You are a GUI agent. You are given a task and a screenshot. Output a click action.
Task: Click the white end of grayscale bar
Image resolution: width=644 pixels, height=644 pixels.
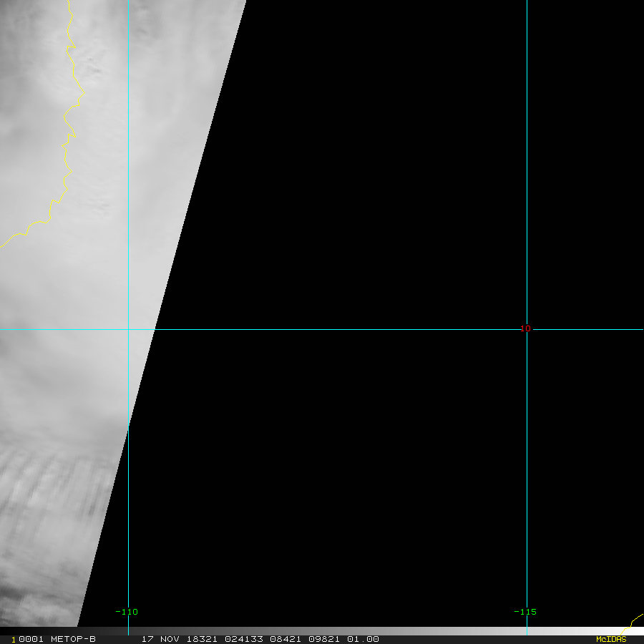tap(633, 631)
